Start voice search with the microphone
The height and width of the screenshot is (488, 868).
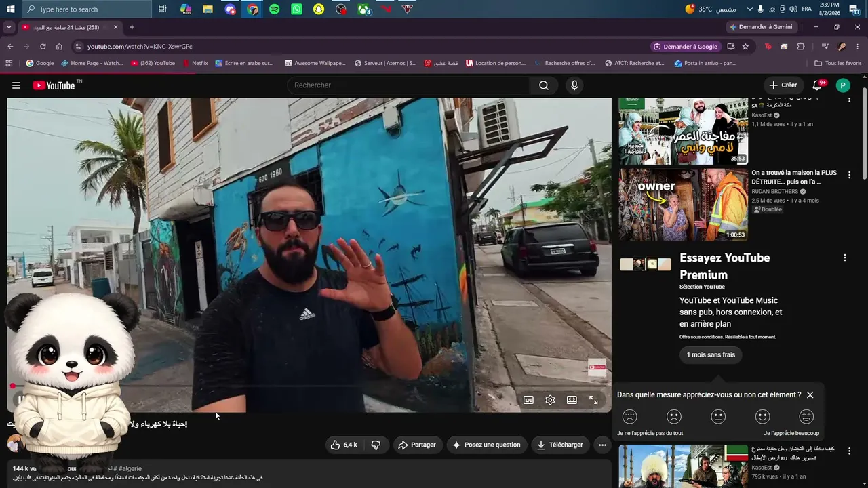pos(574,85)
